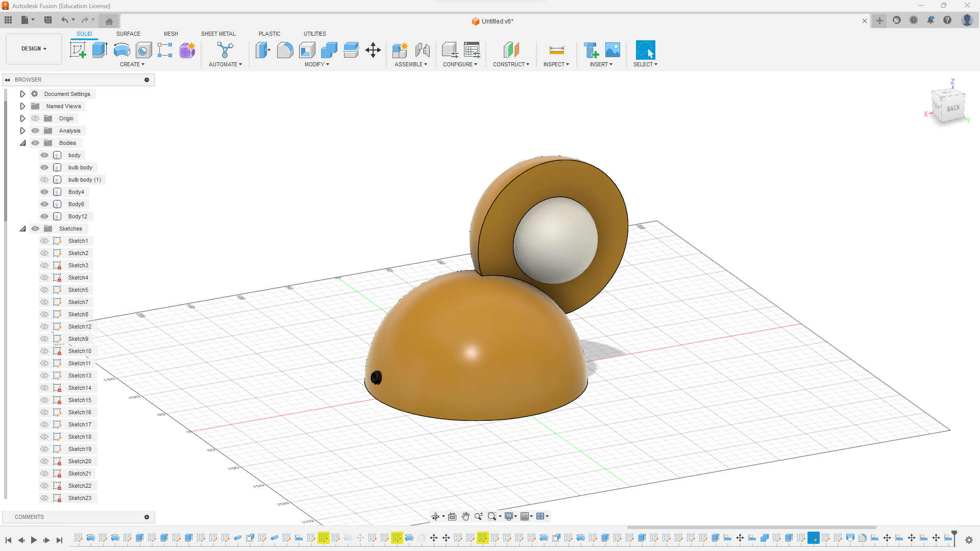Click the Rectangular Pattern tool icon
This screenshot has width=980, height=551.
coord(165,50)
